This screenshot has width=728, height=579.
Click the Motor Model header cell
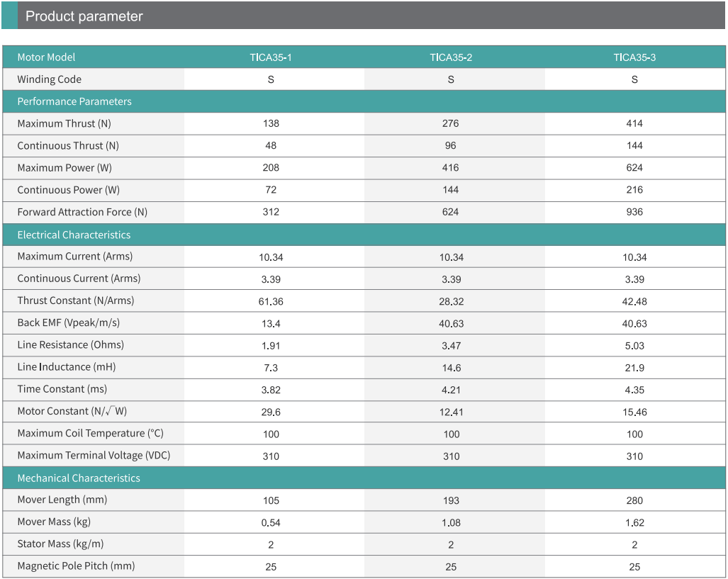46,57
